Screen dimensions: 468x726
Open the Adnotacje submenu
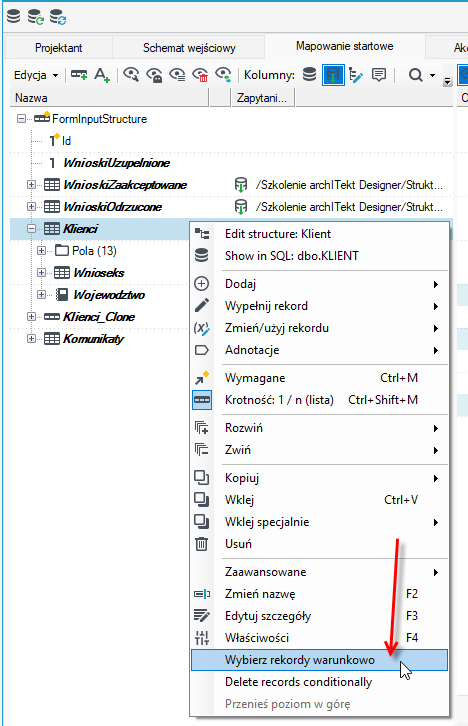(319, 350)
